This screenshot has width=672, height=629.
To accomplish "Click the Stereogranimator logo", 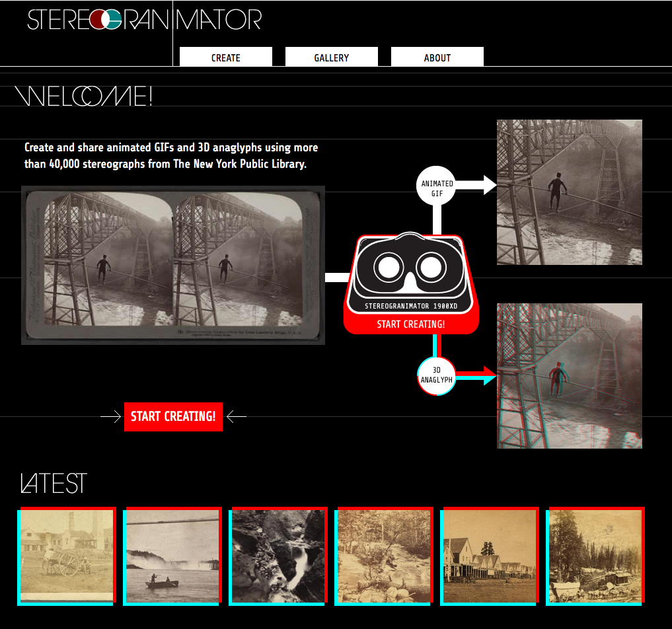I will point(144,20).
